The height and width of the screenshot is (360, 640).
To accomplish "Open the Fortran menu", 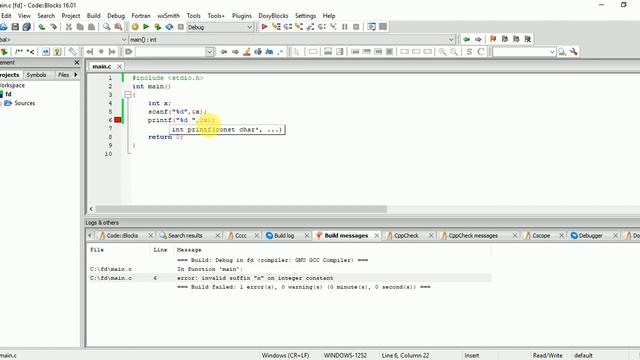I will 141,16.
